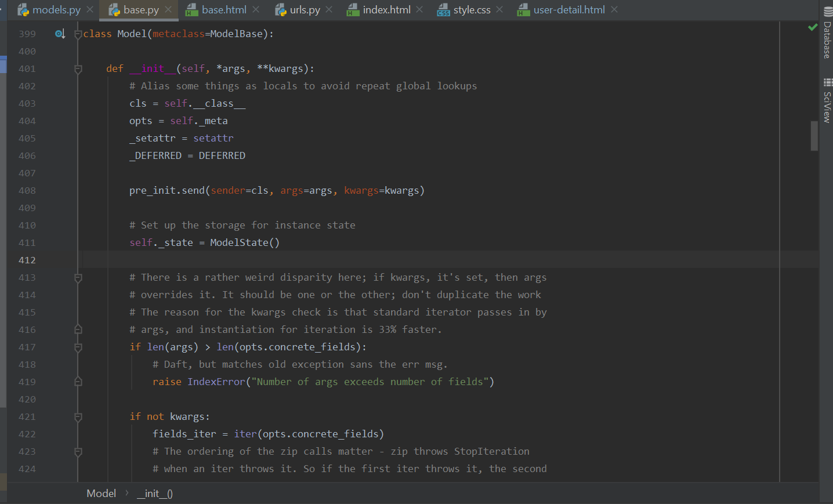Click the comment starting "There is a rather weird"
The image size is (833, 504).
(338, 277)
